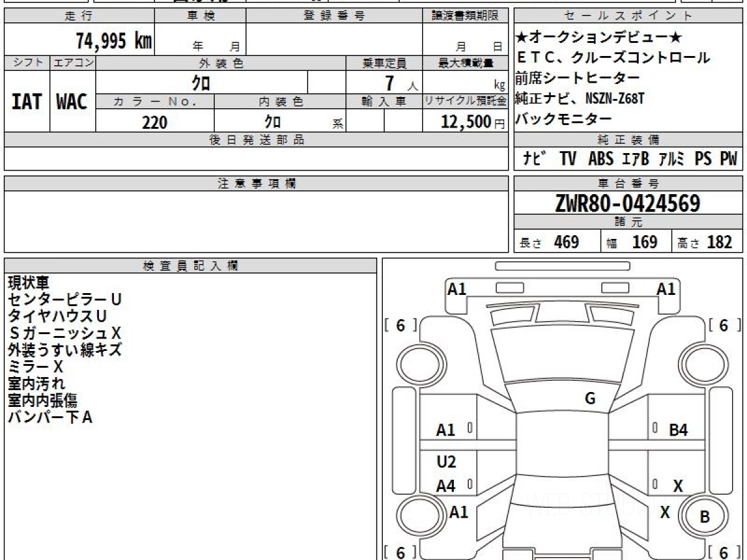Click the A4 scratch mark on the diagram
Screen dimensions: 747x560
446,487
